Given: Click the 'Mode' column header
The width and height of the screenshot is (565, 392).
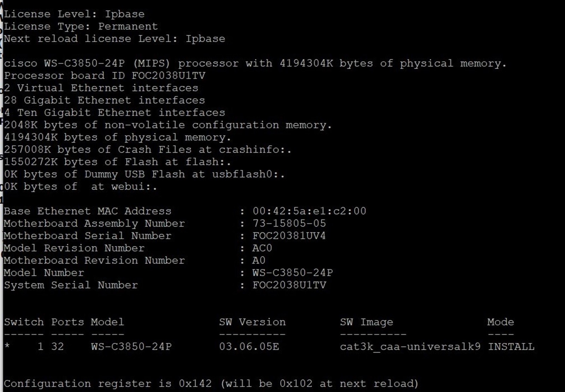Looking at the screenshot, I should [500, 322].
